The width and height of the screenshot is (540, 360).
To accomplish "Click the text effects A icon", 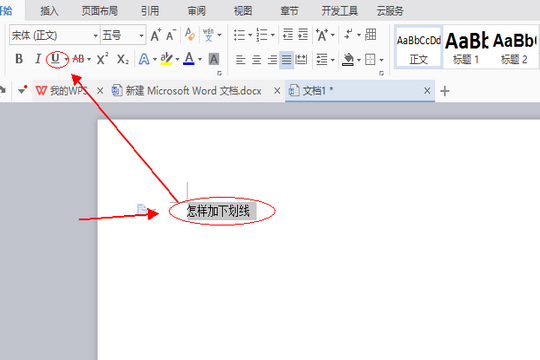I will (x=144, y=59).
